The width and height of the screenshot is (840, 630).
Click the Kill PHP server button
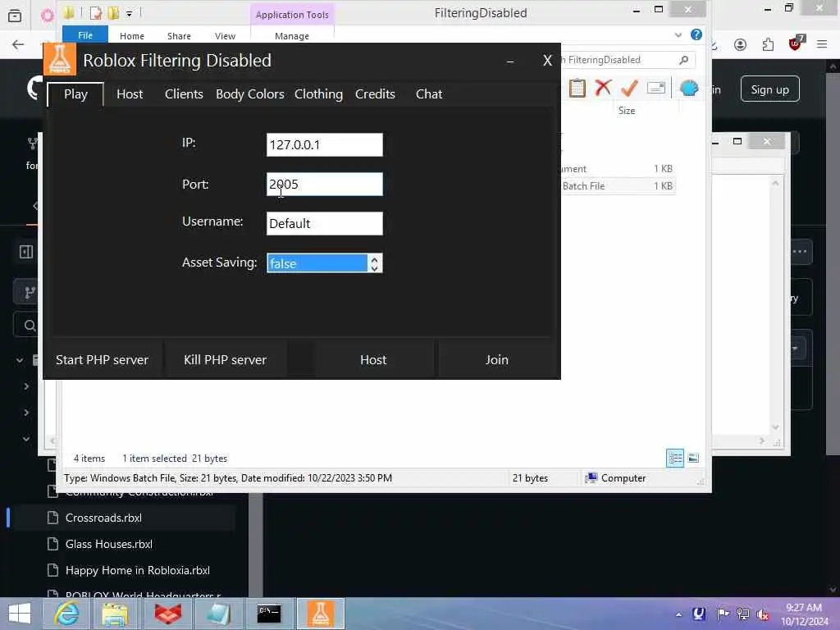(225, 359)
